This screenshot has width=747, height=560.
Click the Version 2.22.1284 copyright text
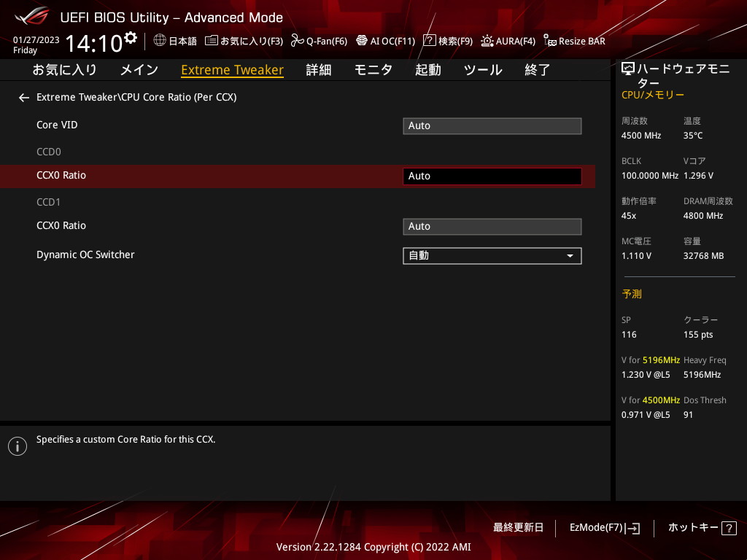373,547
